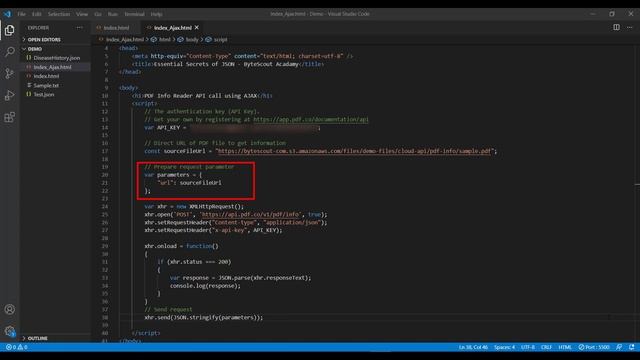Click the editor overview ruler scrollbar
The width and height of the screenshot is (640, 360).
(637, 192)
